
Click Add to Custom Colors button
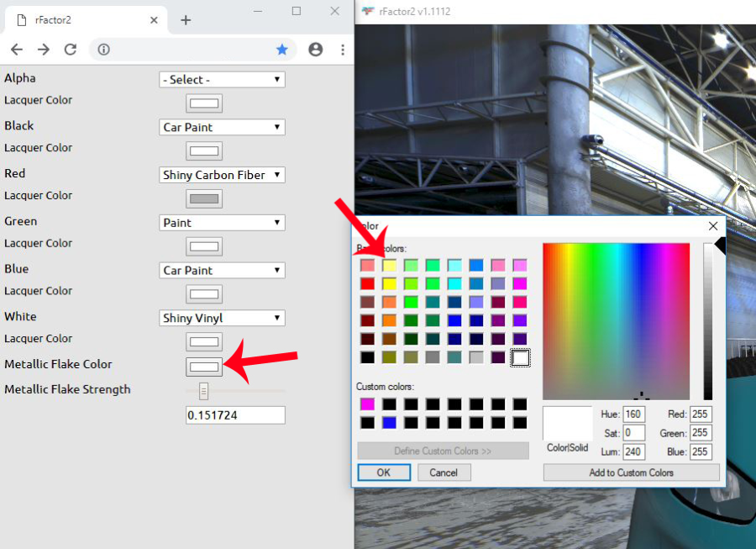(631, 472)
